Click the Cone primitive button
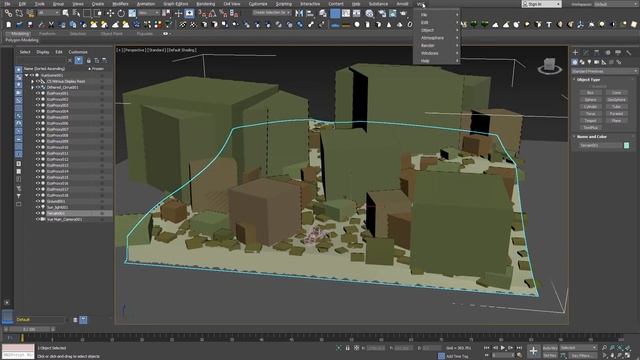 coord(616,93)
